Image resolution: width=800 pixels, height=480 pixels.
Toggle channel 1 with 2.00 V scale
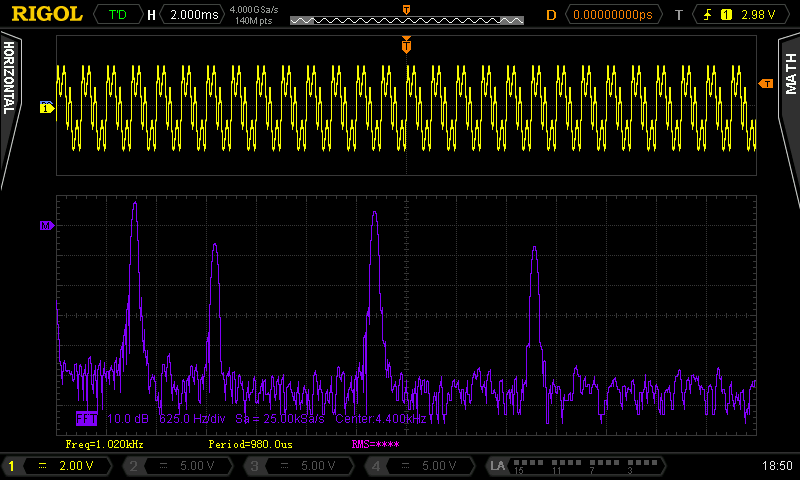tap(57, 466)
